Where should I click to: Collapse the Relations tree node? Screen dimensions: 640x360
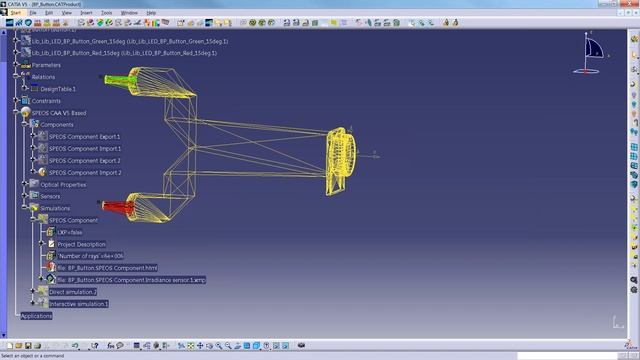(16, 76)
